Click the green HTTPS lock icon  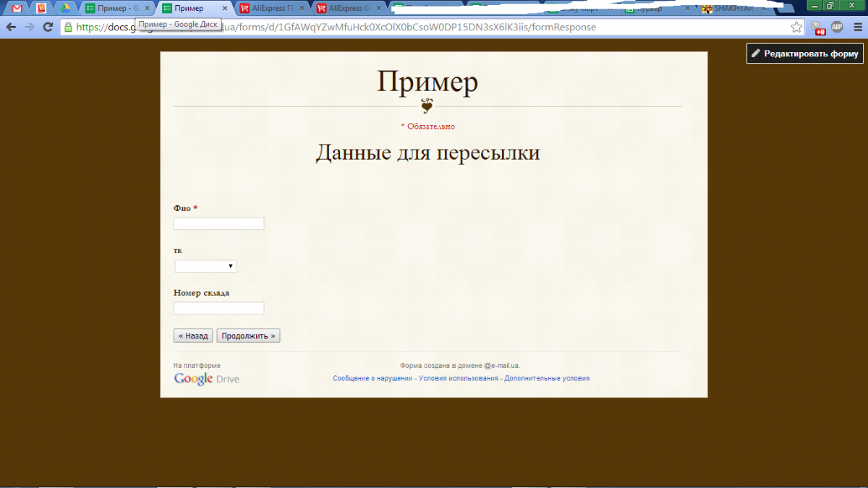pos(68,27)
